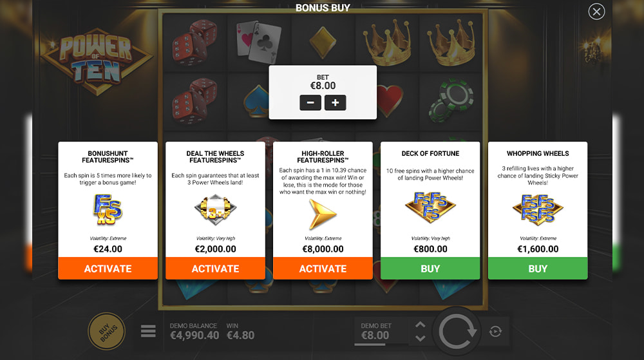644x360 pixels.
Task: Raise demo bet with up chevron
Action: tap(420, 325)
